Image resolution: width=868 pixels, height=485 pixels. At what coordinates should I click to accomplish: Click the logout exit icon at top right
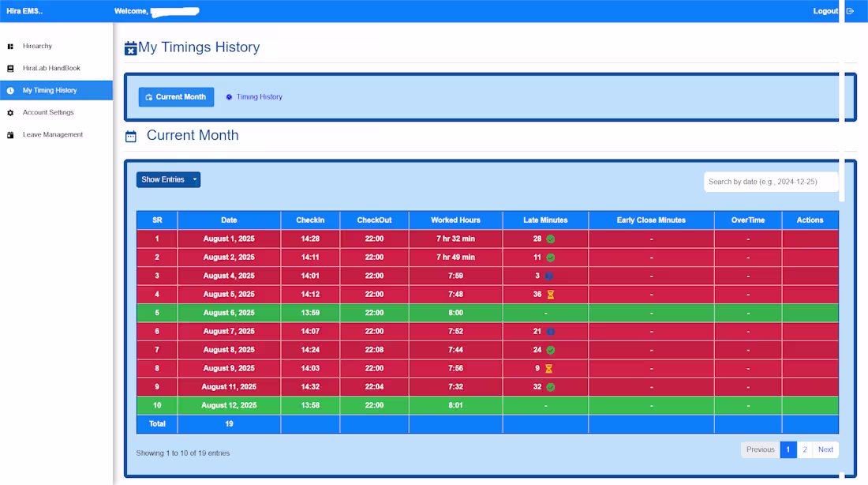coord(850,11)
